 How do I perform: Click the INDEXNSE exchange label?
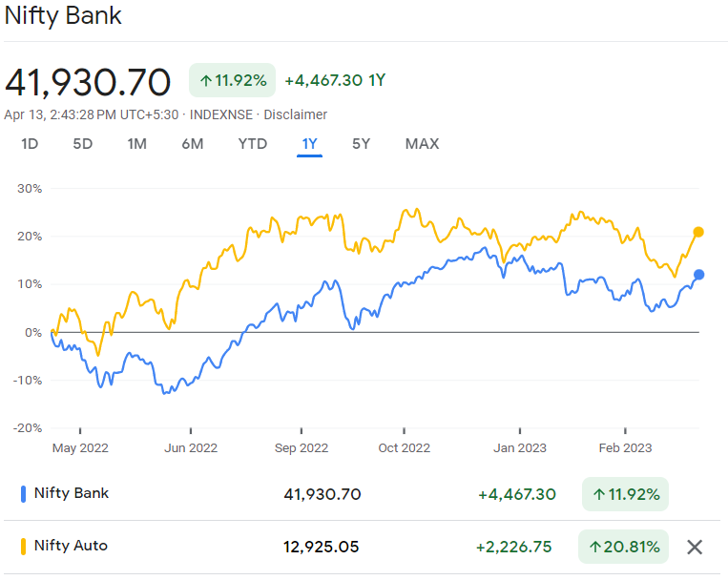tap(221, 114)
